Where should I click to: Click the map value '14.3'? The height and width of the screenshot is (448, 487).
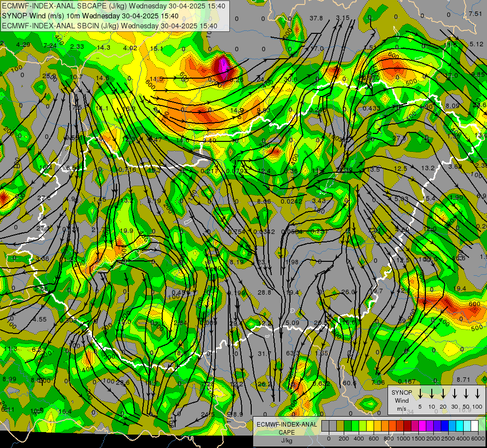click(x=104, y=48)
